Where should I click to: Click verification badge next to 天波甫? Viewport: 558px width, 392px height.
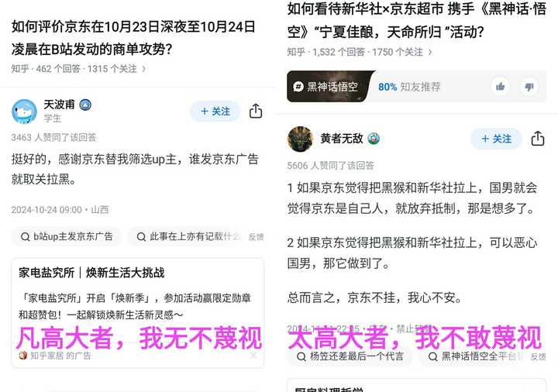click(x=85, y=105)
